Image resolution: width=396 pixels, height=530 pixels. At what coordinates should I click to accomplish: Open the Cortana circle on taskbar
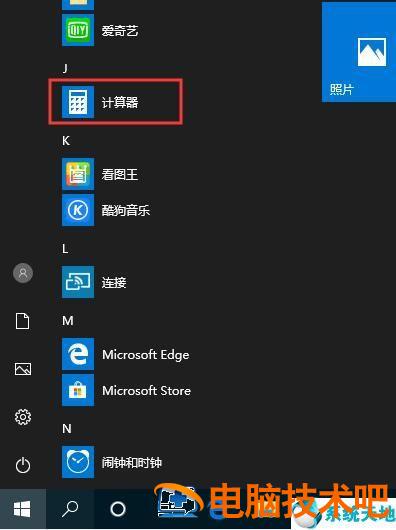pyautogui.click(x=118, y=509)
